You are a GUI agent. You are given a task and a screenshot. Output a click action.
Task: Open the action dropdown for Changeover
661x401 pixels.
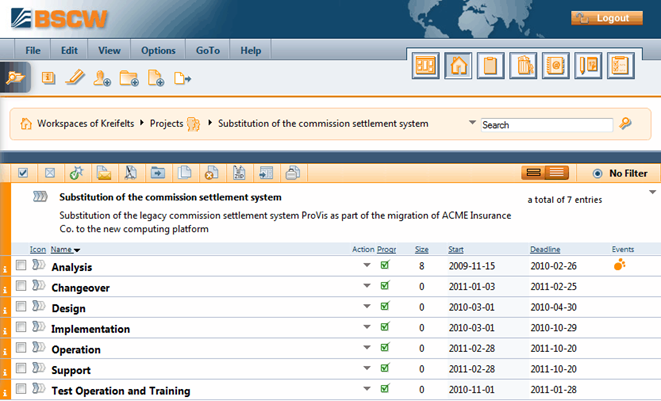[367, 286]
